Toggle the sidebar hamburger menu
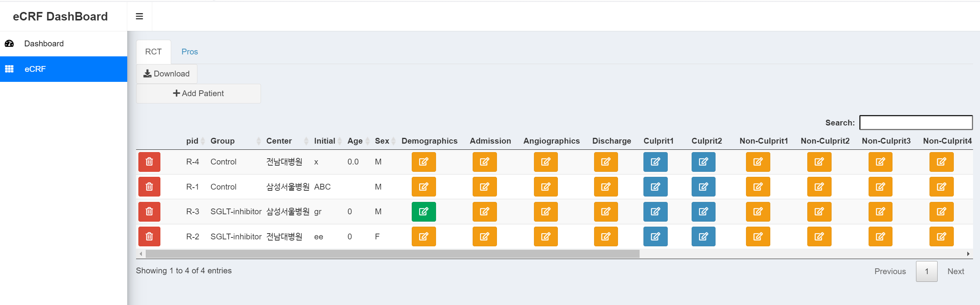 coord(139,16)
